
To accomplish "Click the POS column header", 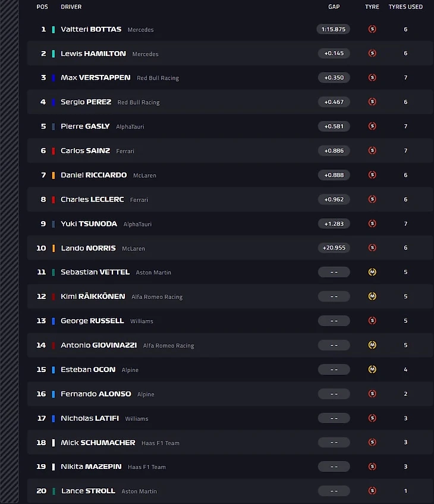I will click(x=42, y=7).
